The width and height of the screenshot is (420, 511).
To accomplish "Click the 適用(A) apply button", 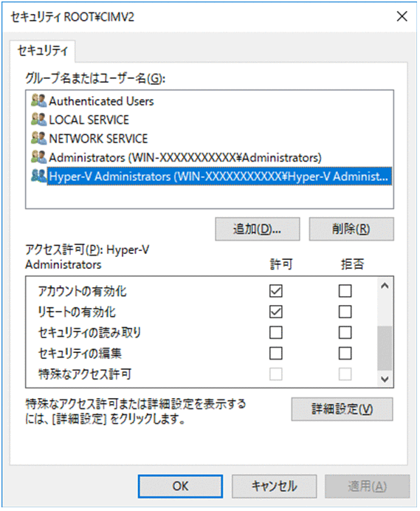I will pyautogui.click(x=367, y=486).
